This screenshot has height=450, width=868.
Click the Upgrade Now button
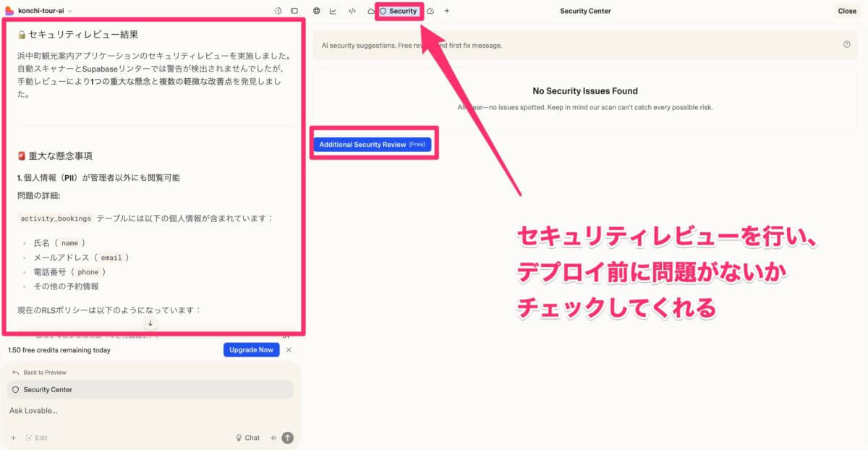[x=251, y=349]
